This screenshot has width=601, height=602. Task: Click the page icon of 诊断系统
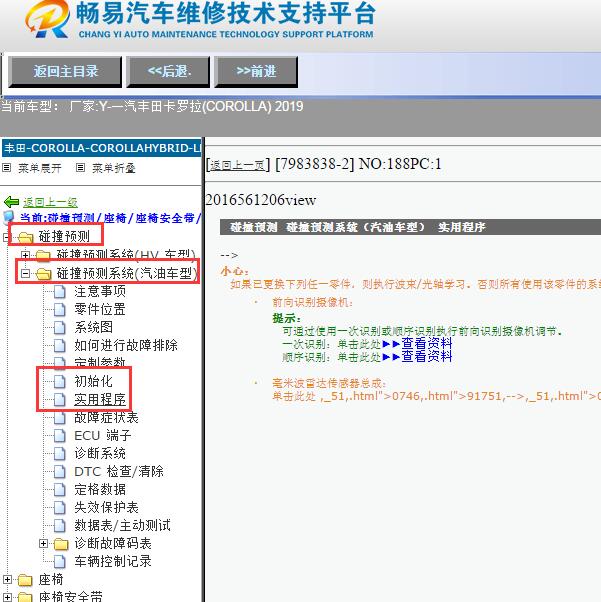tap(60, 453)
